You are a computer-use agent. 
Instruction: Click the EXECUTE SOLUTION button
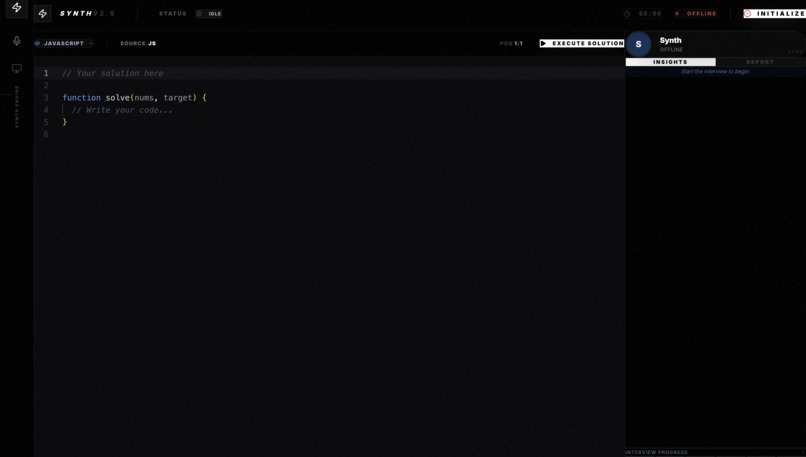pos(582,43)
